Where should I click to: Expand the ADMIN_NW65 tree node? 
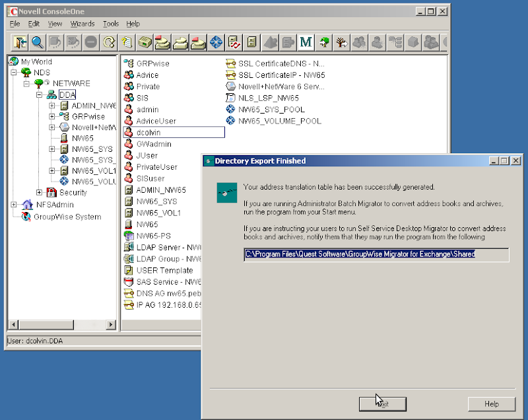point(52,106)
